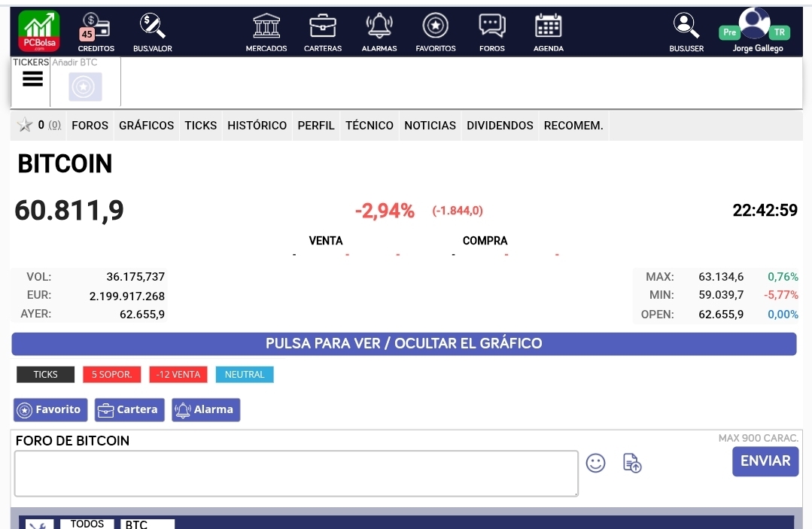The image size is (812, 529).
Task: Open the Favoritos star icon
Action: (x=436, y=26)
